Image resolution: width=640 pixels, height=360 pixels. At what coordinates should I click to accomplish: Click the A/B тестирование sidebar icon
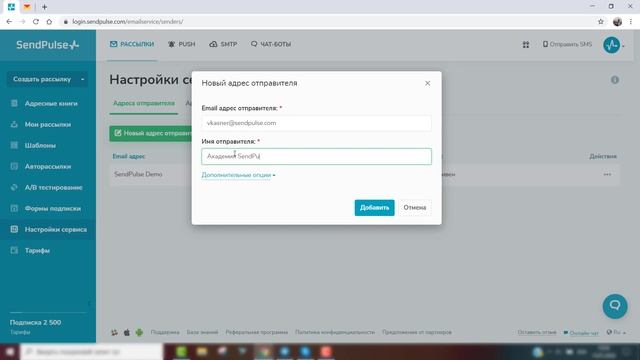coord(14,187)
